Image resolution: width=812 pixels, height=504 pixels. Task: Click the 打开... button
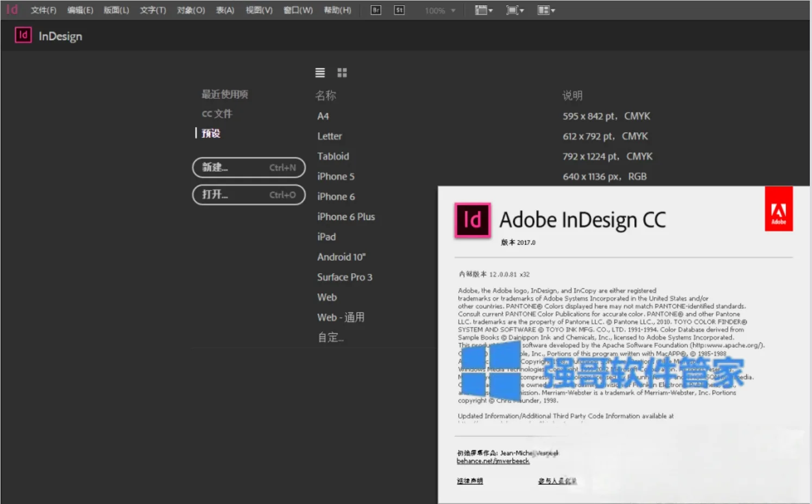pyautogui.click(x=249, y=194)
